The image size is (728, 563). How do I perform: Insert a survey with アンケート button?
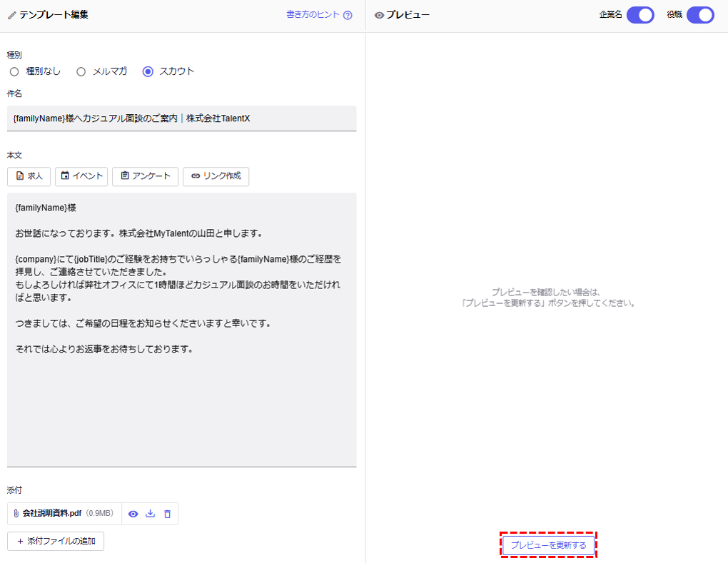[145, 176]
